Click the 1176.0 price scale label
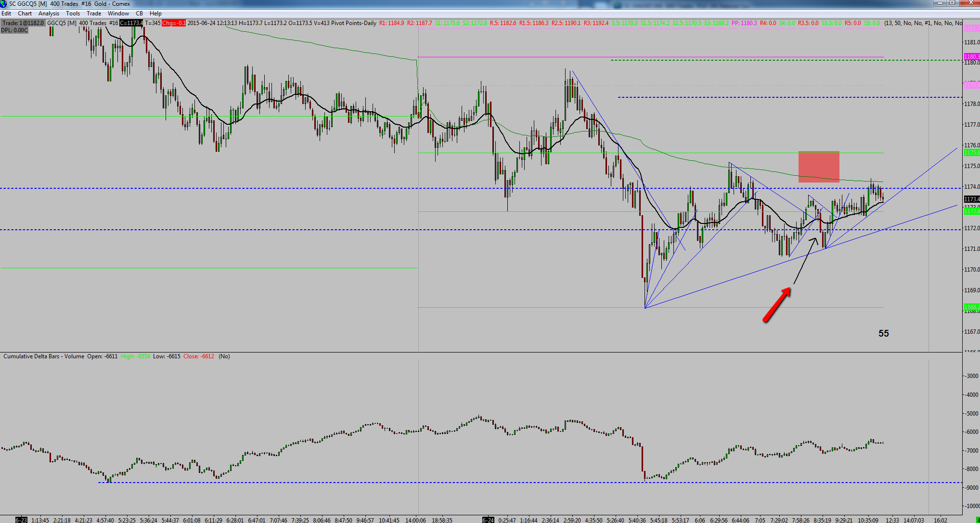The height and width of the screenshot is (523, 980). (x=972, y=145)
